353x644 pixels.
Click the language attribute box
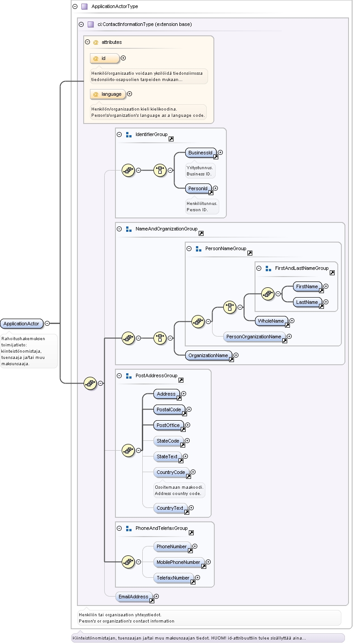pos(108,94)
